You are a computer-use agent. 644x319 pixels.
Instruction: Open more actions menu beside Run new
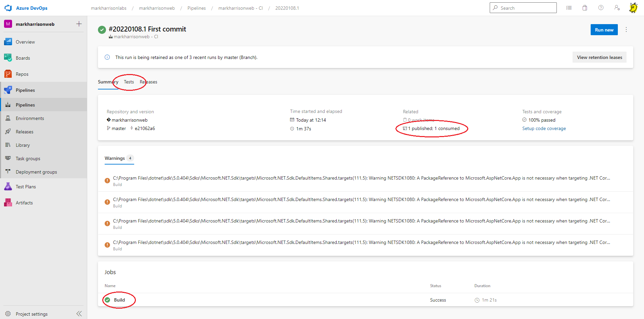pyautogui.click(x=626, y=30)
